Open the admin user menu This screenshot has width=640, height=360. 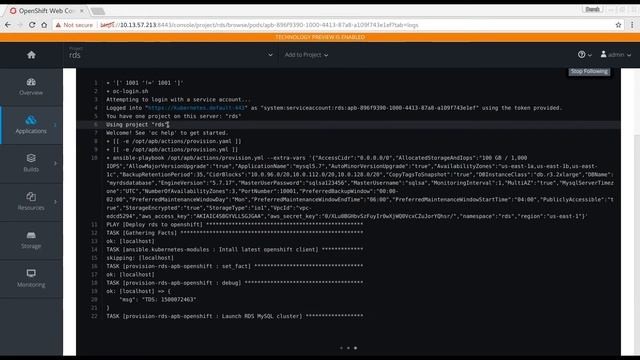coord(616,54)
